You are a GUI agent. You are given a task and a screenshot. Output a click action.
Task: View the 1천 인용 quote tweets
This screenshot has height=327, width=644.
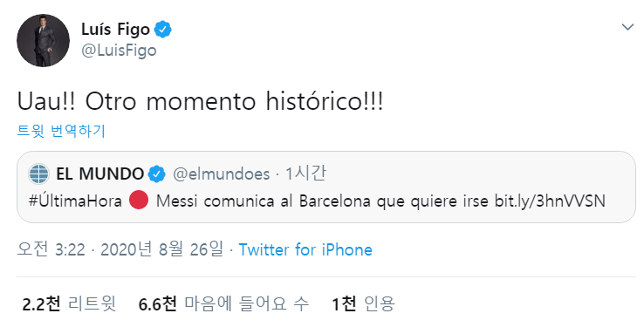click(363, 303)
